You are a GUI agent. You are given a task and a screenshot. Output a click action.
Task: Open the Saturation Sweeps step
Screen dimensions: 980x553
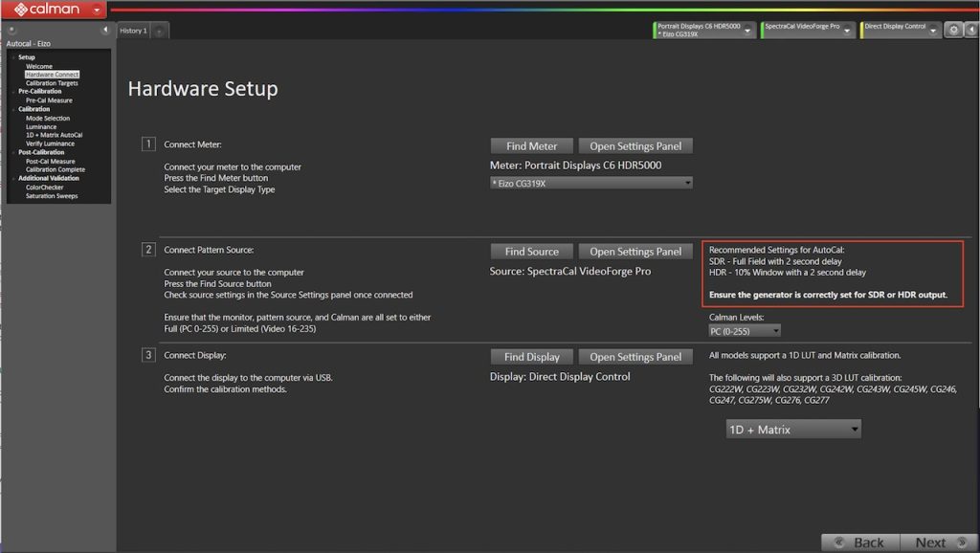coord(52,196)
